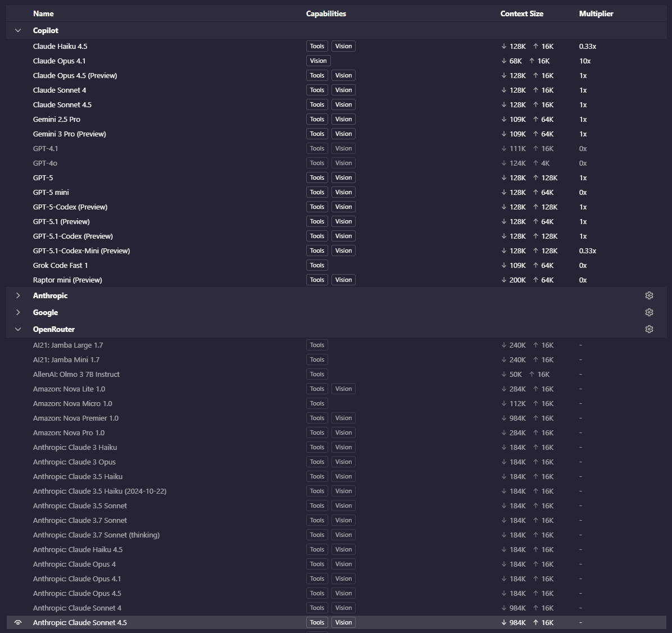
Task: Select Anthropic: Claude 3.7 Sonnet (thinking) row
Action: click(x=337, y=535)
